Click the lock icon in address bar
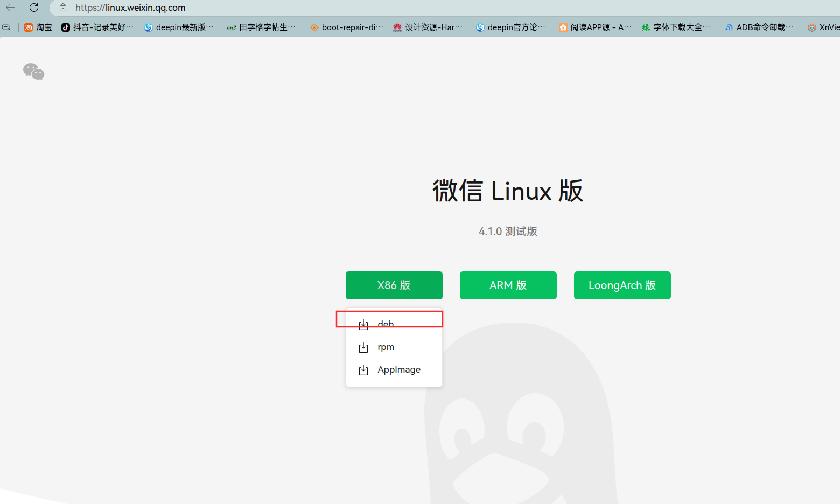The image size is (840, 504). tap(63, 8)
